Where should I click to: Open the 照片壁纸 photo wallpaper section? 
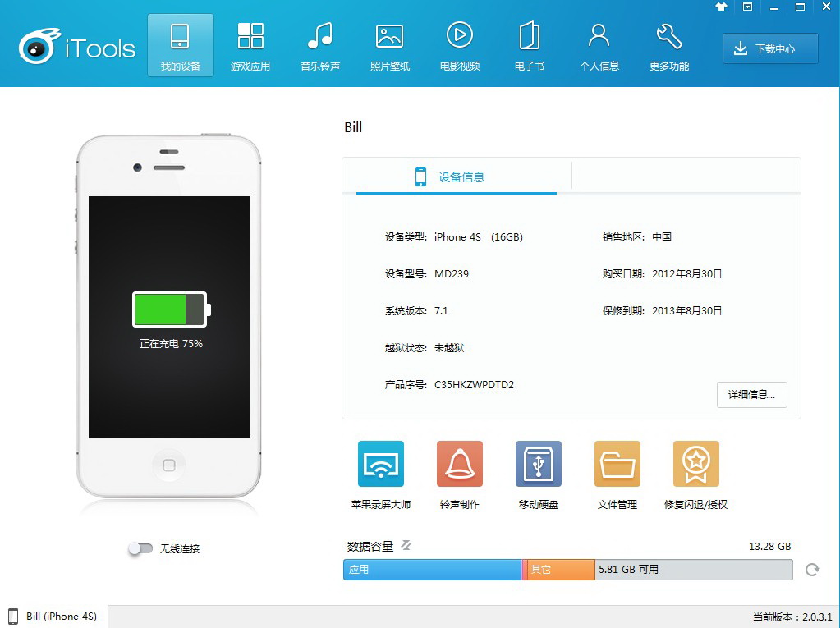pos(389,45)
